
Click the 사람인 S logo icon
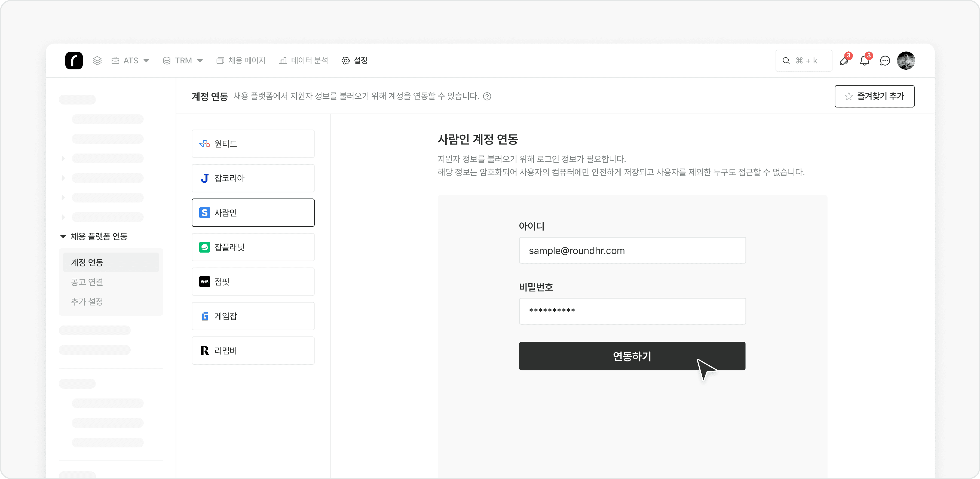pos(205,213)
